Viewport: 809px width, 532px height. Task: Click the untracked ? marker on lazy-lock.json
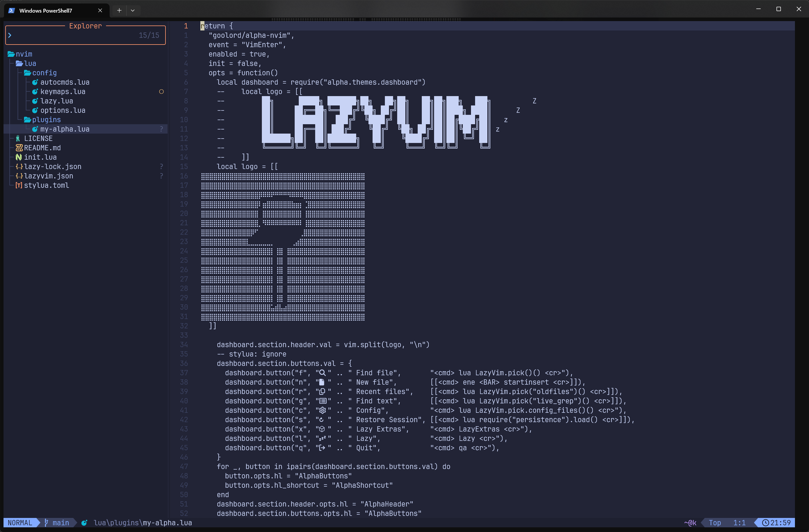[161, 167]
